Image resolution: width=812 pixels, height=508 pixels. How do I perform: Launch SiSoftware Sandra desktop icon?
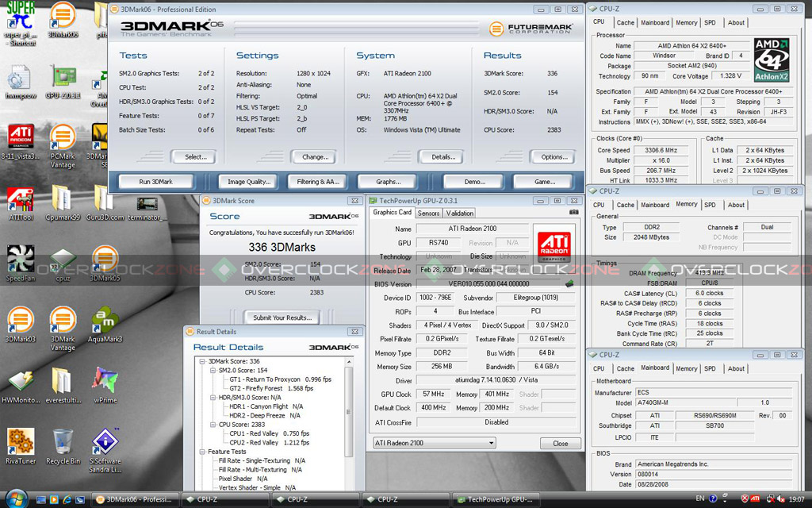coord(105,450)
